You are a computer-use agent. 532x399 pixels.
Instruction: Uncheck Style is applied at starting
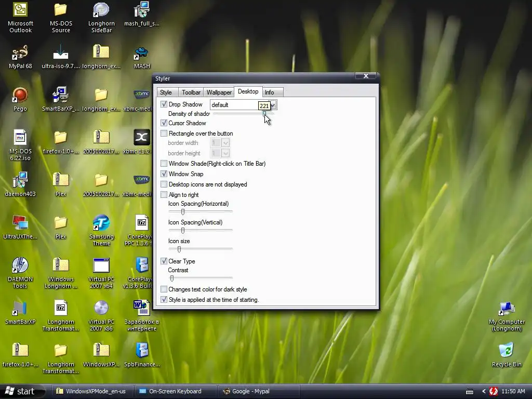[164, 300]
